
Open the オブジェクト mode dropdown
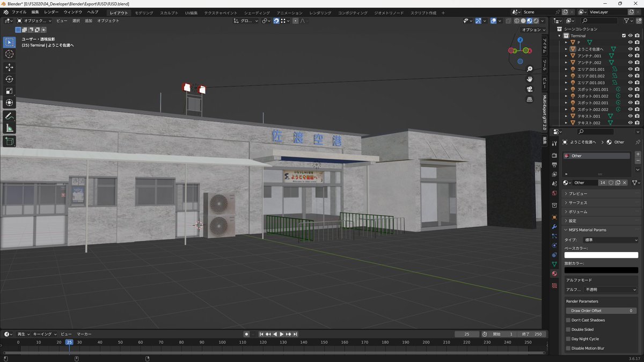click(x=34, y=21)
